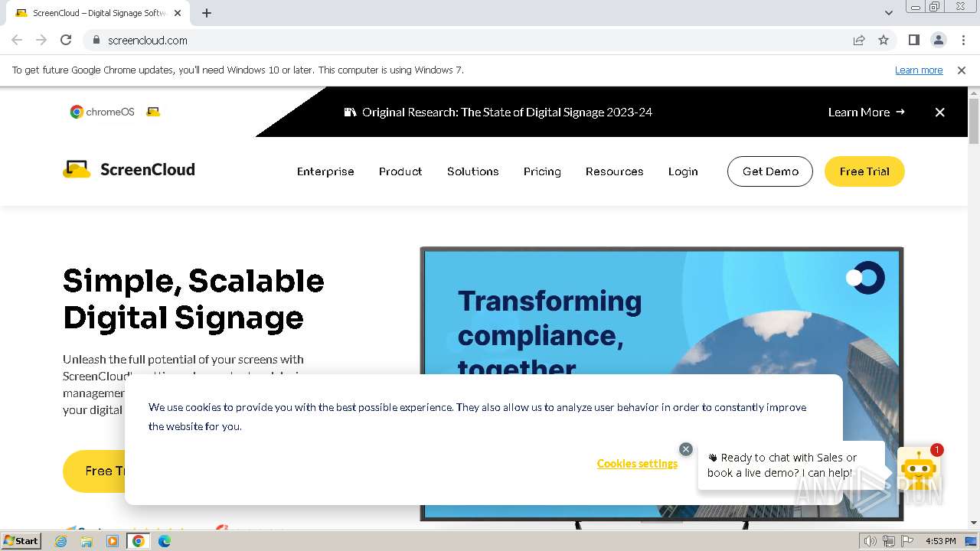Click the padlock site info icon
Image resolution: width=980 pixels, height=551 pixels.
[x=96, y=40]
